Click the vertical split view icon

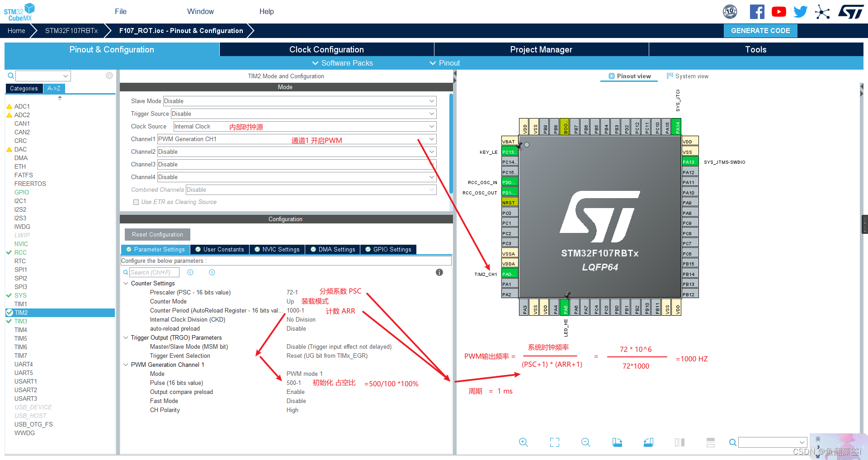point(679,442)
